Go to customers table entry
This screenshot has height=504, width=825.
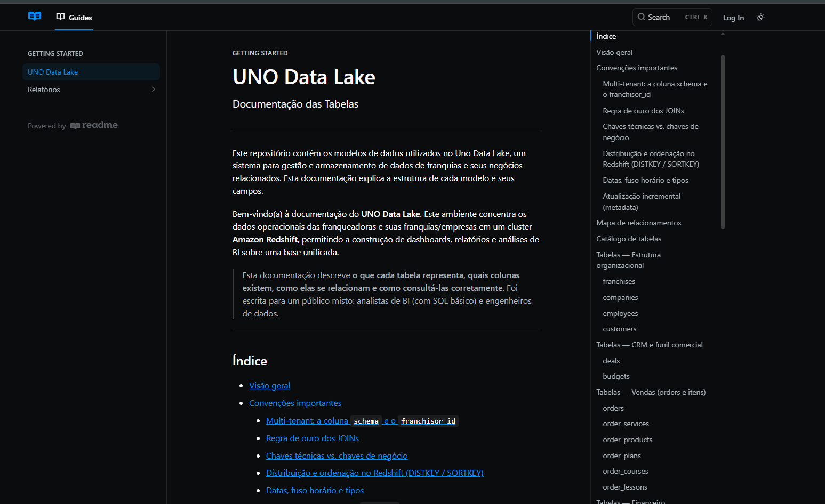pos(619,329)
